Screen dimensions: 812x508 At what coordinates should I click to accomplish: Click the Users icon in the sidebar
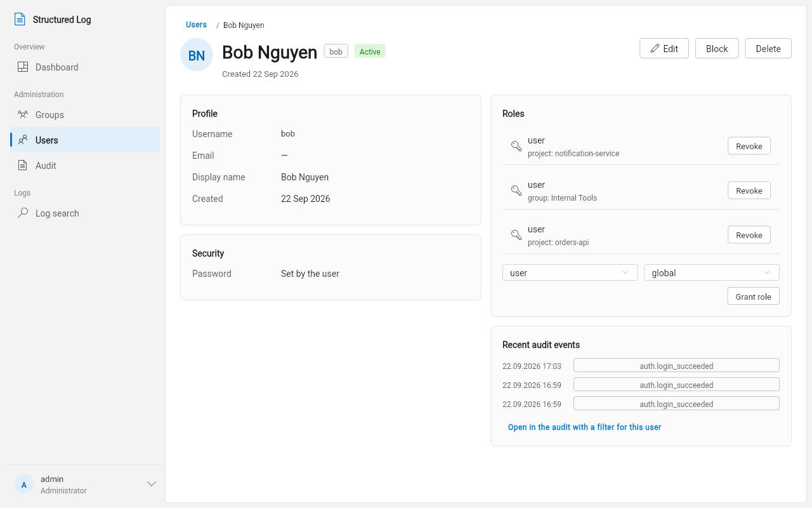pyautogui.click(x=23, y=140)
